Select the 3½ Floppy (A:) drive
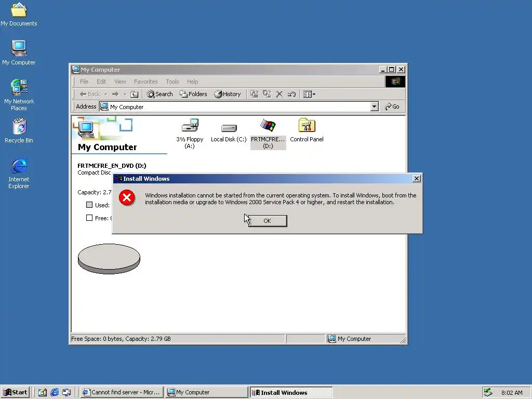The image size is (532, 399). pyautogui.click(x=190, y=134)
